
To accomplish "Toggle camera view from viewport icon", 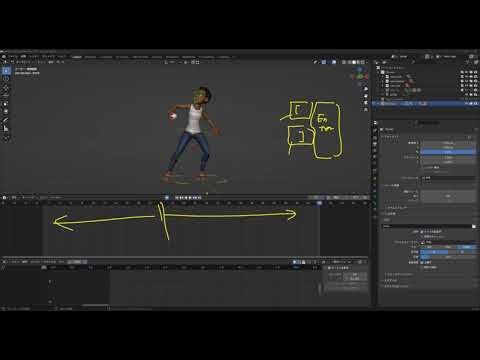I will tap(366, 102).
